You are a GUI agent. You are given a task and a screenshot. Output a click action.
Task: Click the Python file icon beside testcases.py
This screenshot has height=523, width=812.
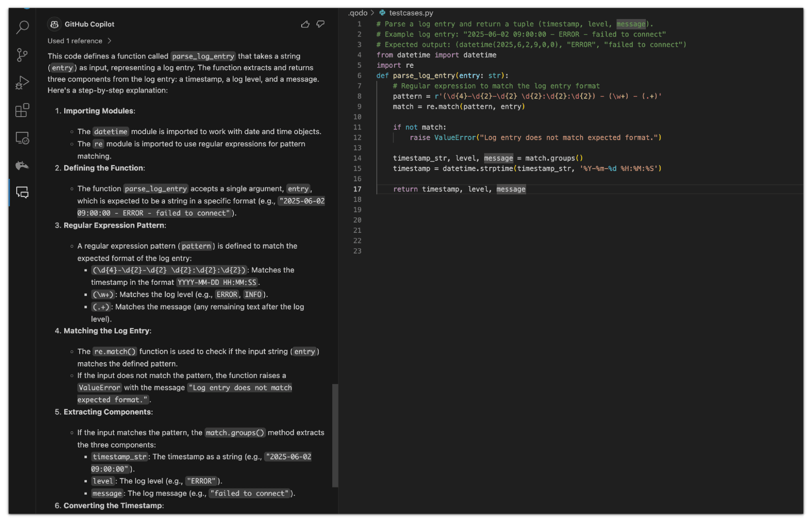pos(382,13)
